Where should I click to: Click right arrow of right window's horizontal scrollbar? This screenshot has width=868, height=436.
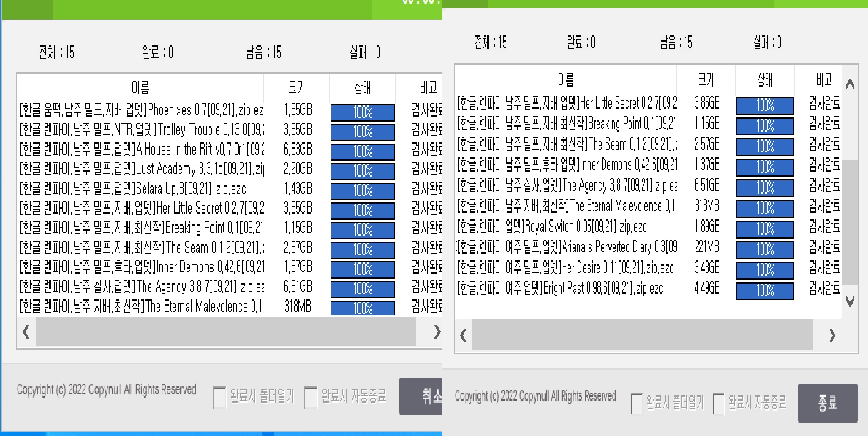pyautogui.click(x=832, y=336)
